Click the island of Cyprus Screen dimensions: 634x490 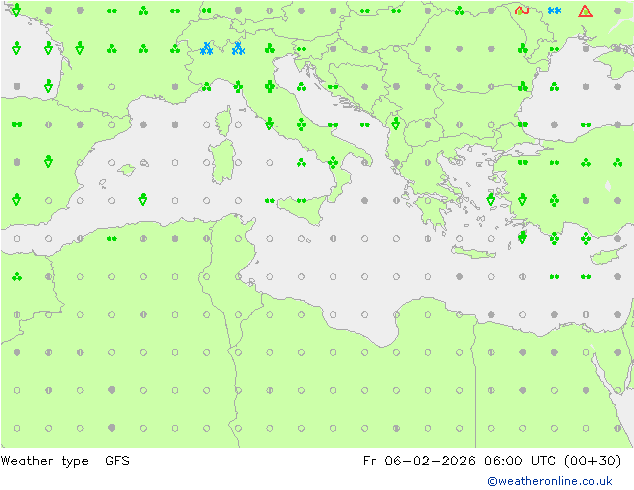pyautogui.click(x=607, y=256)
